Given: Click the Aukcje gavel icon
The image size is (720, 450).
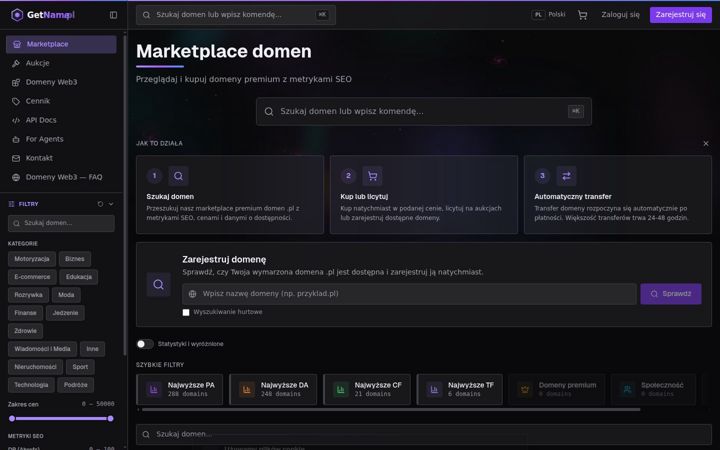Looking at the screenshot, I should (x=16, y=63).
